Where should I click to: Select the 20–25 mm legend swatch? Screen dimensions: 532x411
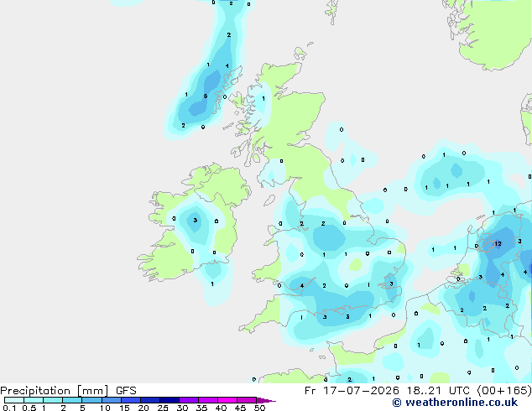[x=150, y=400]
